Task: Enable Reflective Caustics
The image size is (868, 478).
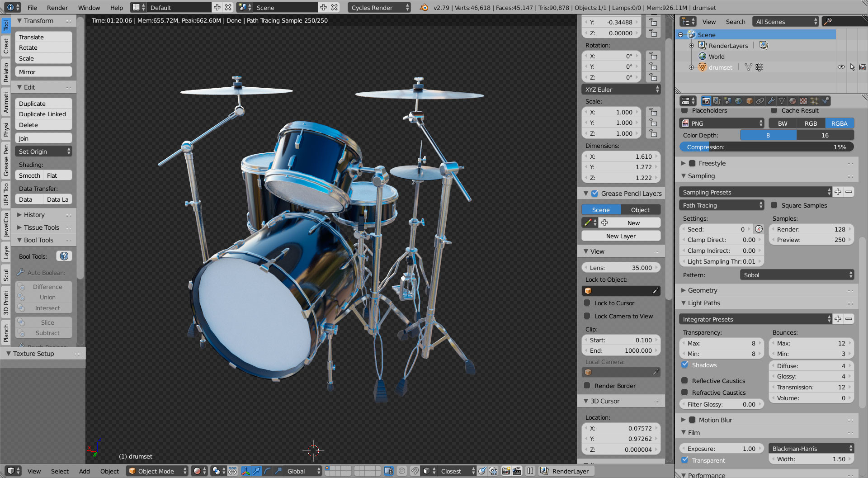Action: [x=685, y=381]
